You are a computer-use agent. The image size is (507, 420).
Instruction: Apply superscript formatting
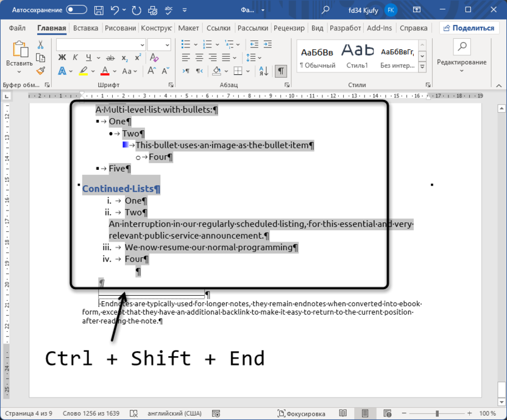tap(138, 58)
